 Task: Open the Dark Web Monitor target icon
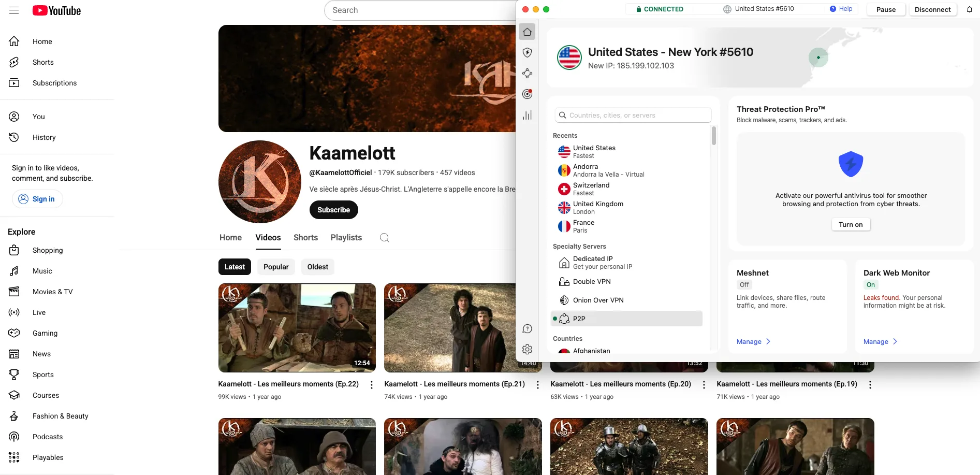527,94
